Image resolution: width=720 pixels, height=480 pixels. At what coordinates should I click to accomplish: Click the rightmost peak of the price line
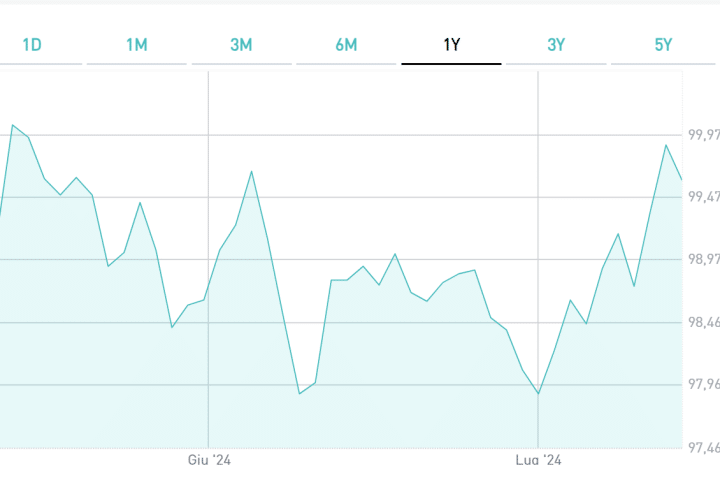666,145
